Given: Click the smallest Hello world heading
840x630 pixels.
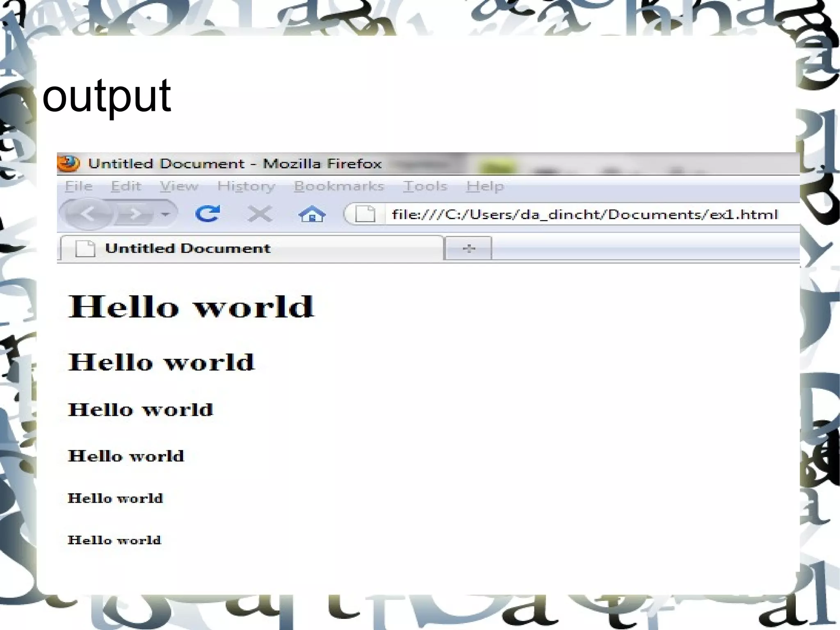Looking at the screenshot, I should 114,540.
